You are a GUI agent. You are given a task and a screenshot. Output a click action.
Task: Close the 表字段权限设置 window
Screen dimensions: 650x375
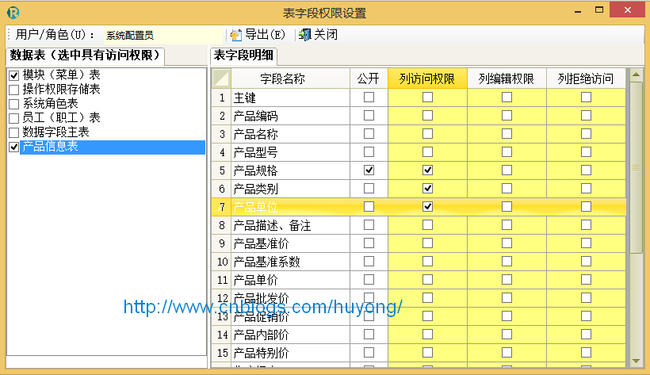[x=628, y=10]
